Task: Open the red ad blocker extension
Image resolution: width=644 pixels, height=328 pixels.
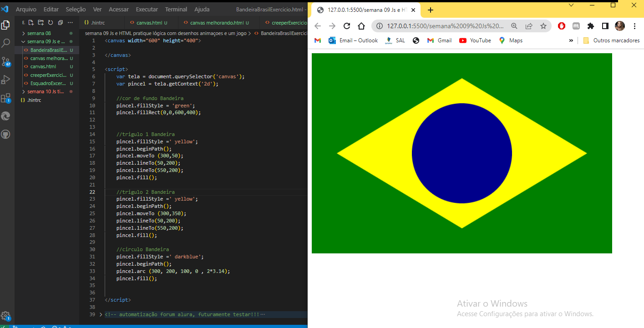Action: (562, 26)
